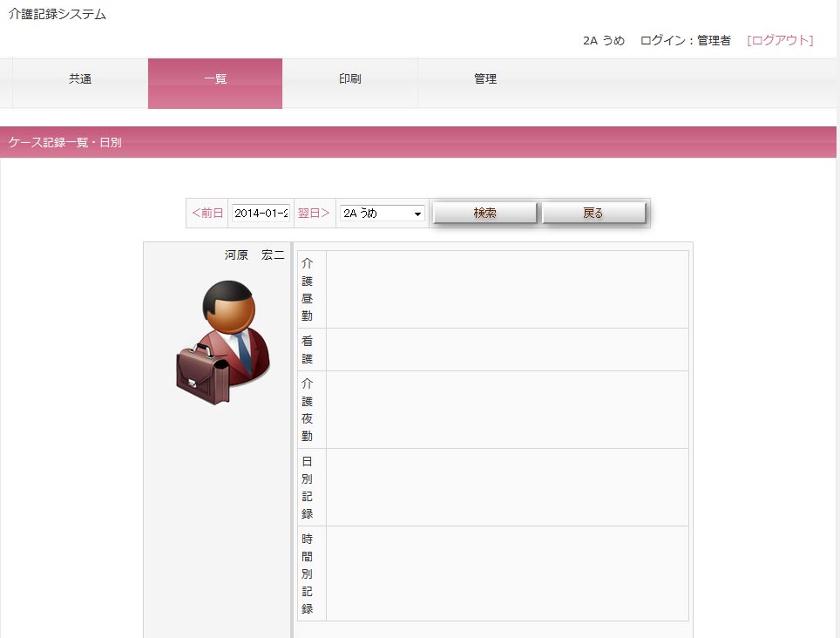
Task: Open the 共通 tab
Action: click(80, 79)
